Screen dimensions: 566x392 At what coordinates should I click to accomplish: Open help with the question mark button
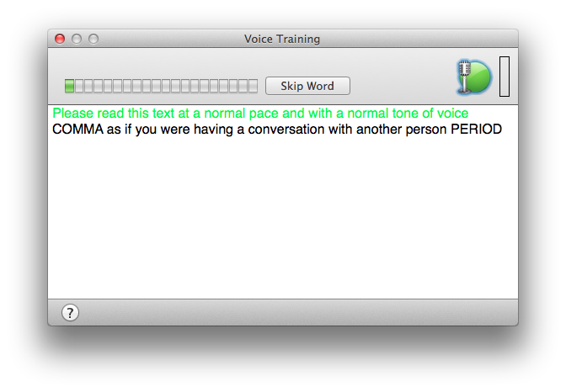tap(70, 312)
